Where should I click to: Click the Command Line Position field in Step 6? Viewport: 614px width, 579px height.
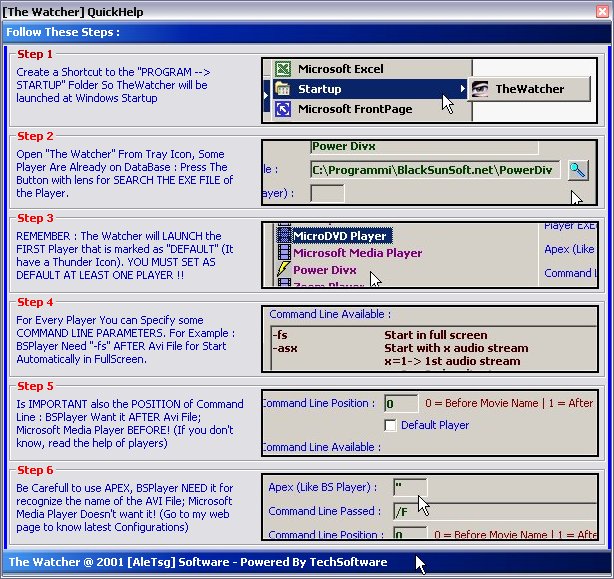tap(410, 533)
